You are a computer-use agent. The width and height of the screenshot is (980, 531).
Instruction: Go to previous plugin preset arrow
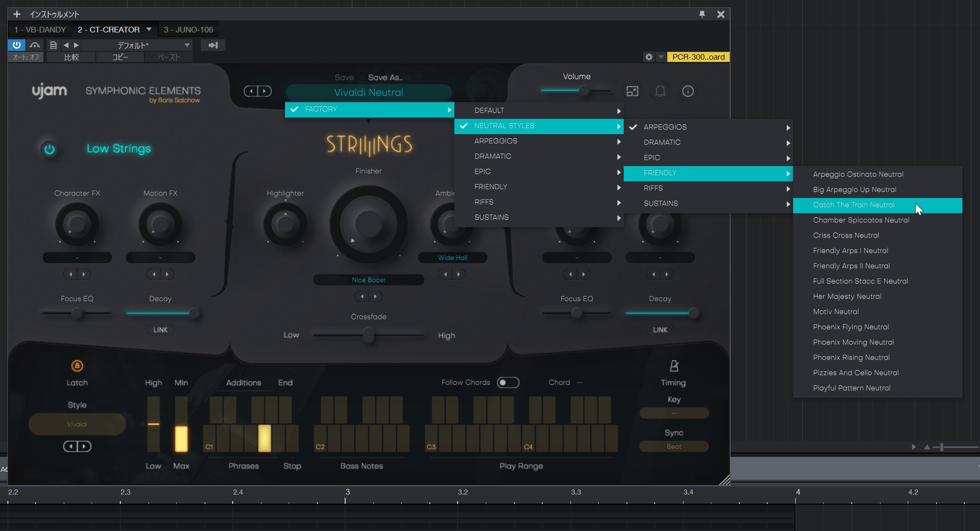[251, 91]
